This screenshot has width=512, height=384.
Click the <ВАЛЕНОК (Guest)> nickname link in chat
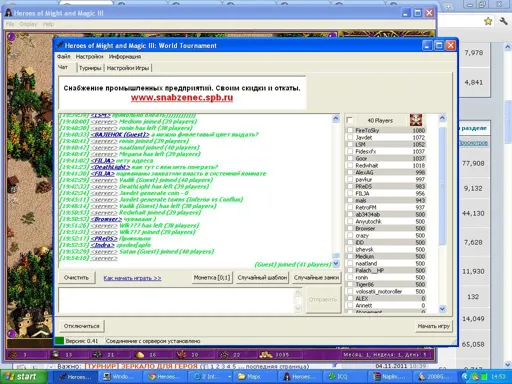tap(120, 135)
